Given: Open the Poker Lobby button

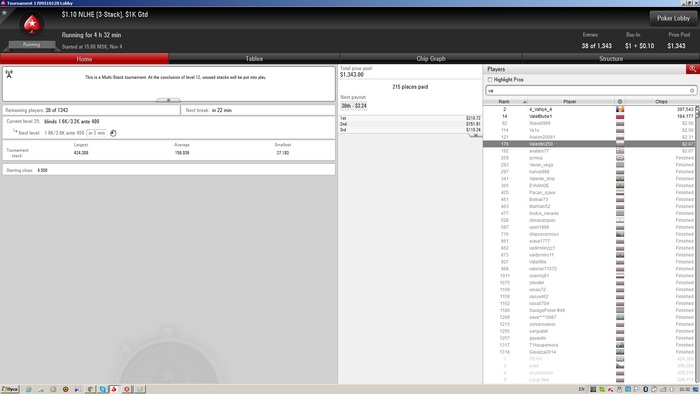Looking at the screenshot, I should click(673, 18).
